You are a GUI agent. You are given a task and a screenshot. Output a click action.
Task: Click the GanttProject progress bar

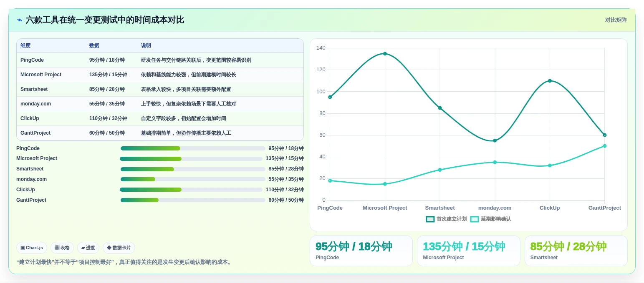point(193,200)
